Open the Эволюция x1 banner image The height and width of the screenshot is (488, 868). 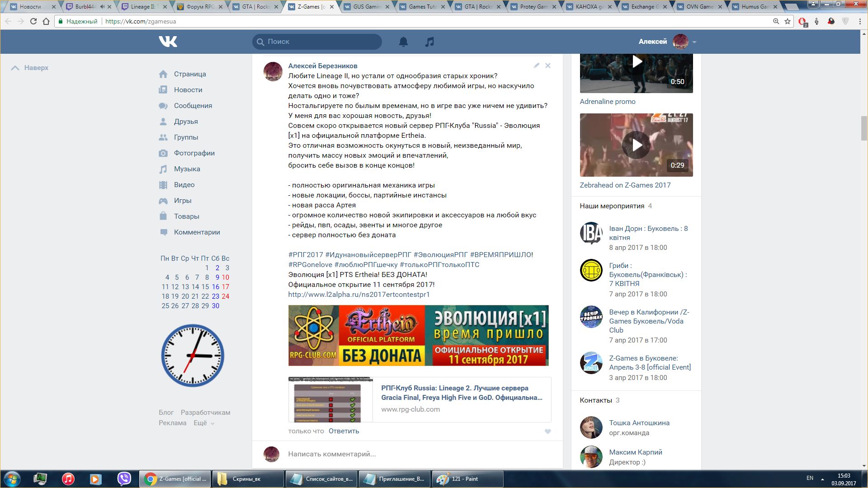click(418, 335)
